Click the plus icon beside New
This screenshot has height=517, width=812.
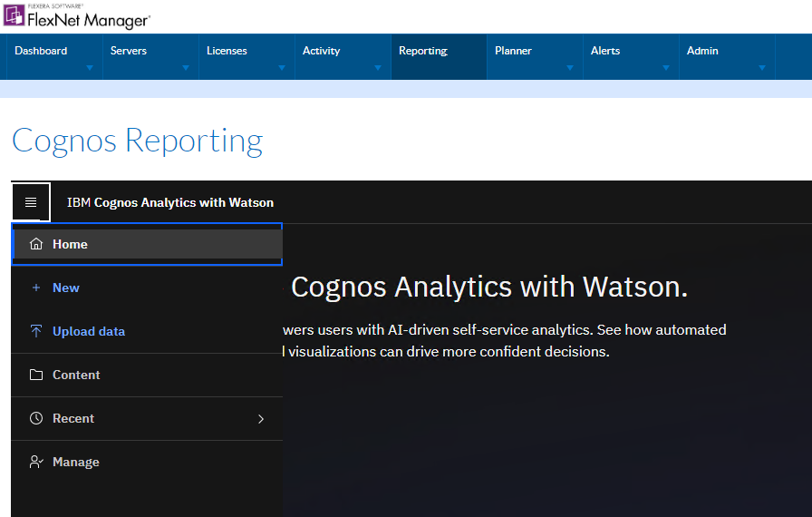point(36,288)
